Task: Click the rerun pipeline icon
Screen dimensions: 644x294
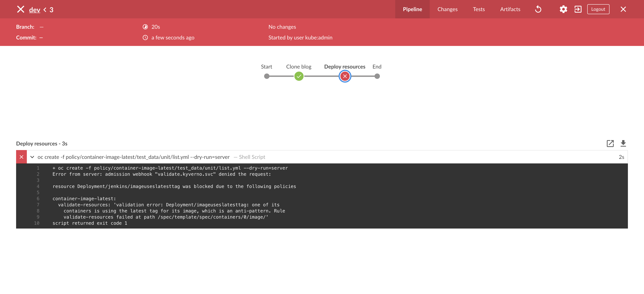Action: click(x=538, y=9)
